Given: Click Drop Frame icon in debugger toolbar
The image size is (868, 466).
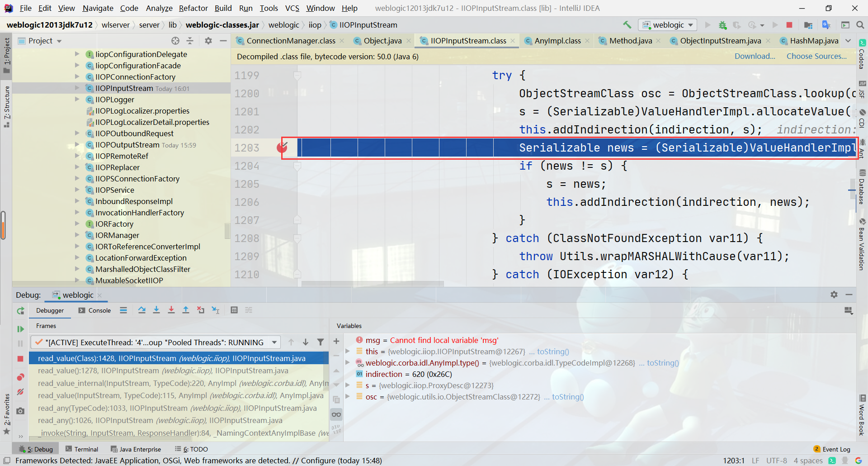Looking at the screenshot, I should pos(201,310).
